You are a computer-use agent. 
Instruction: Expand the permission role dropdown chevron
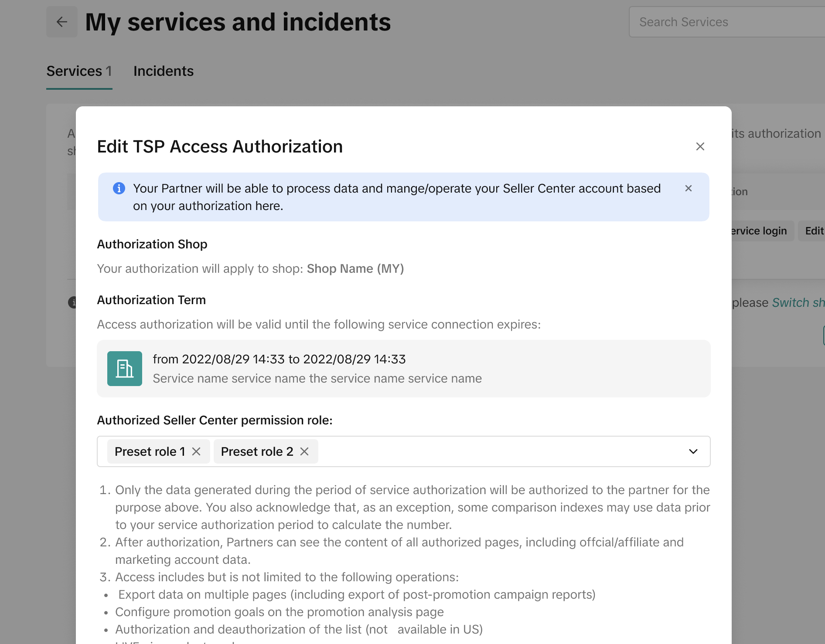pos(693,451)
